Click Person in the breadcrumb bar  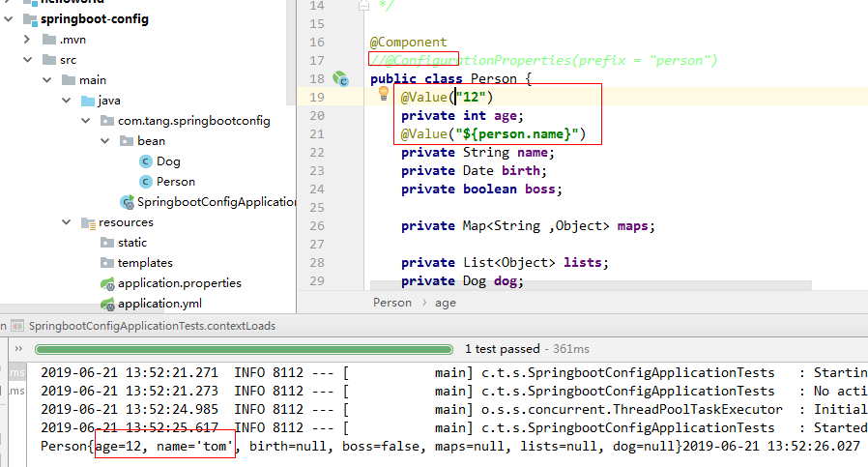[391, 303]
